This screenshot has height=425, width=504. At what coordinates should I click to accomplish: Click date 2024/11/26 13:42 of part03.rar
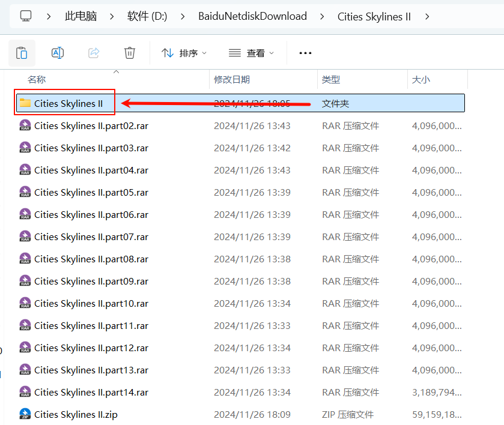pyautogui.click(x=252, y=148)
